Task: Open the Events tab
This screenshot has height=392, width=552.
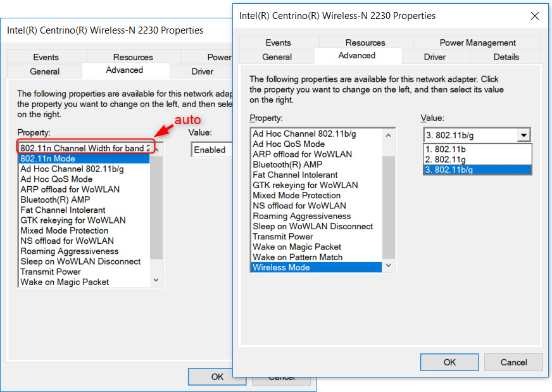Action: coord(278,42)
